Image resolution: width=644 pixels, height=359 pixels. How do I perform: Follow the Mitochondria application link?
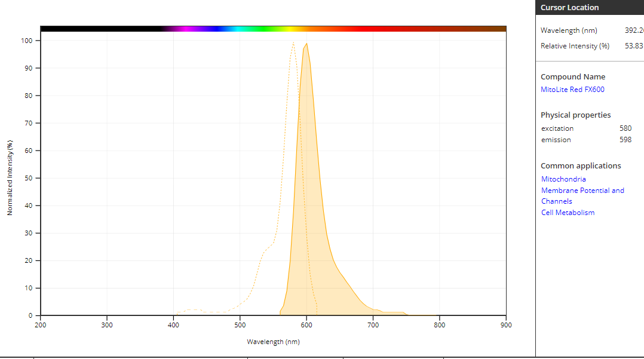tap(563, 179)
